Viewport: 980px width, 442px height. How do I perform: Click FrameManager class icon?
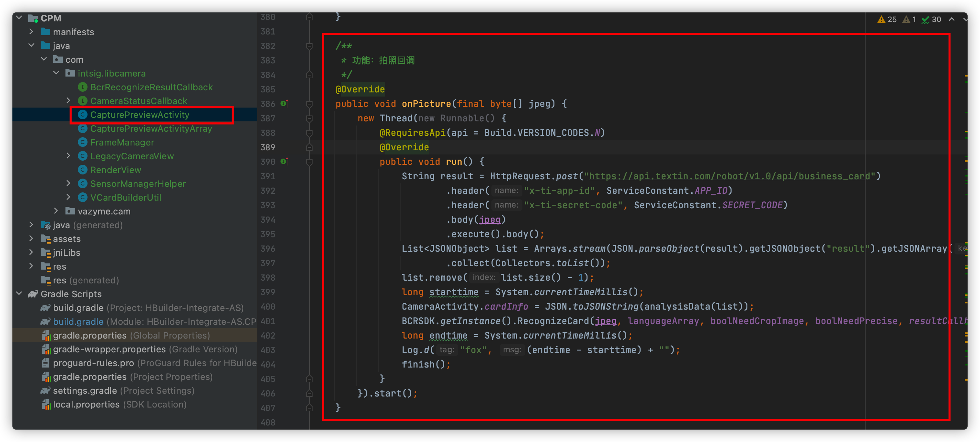(x=83, y=142)
